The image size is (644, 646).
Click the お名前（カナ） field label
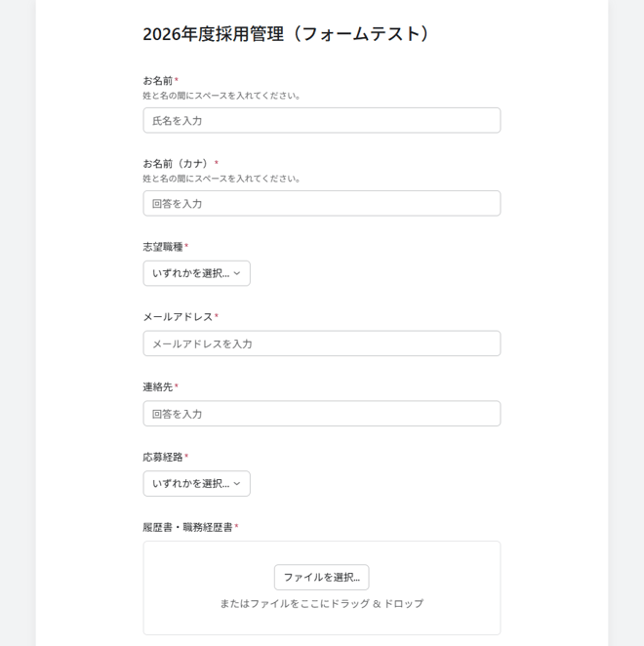[178, 163]
